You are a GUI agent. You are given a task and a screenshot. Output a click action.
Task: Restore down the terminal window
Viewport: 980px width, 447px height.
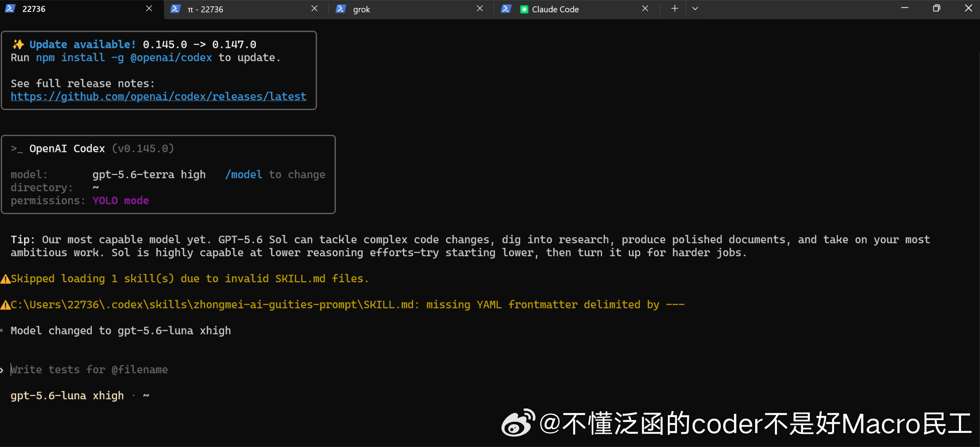937,8
